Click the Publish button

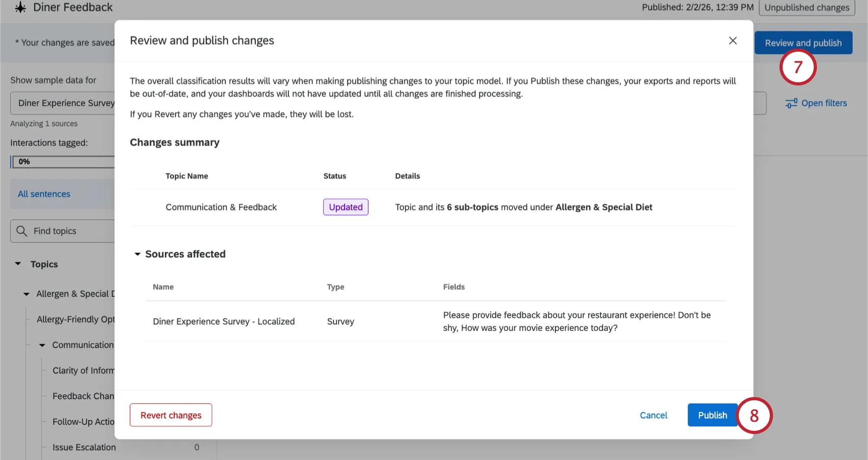click(713, 415)
